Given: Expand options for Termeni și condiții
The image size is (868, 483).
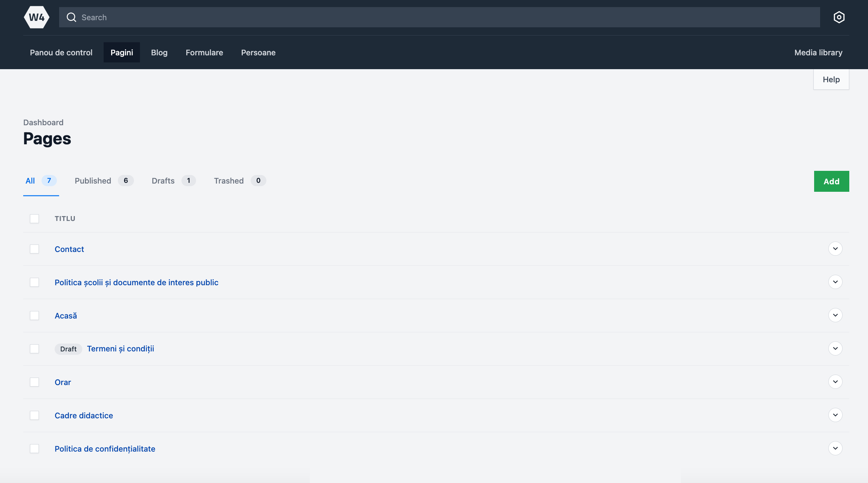Looking at the screenshot, I should pos(835,348).
